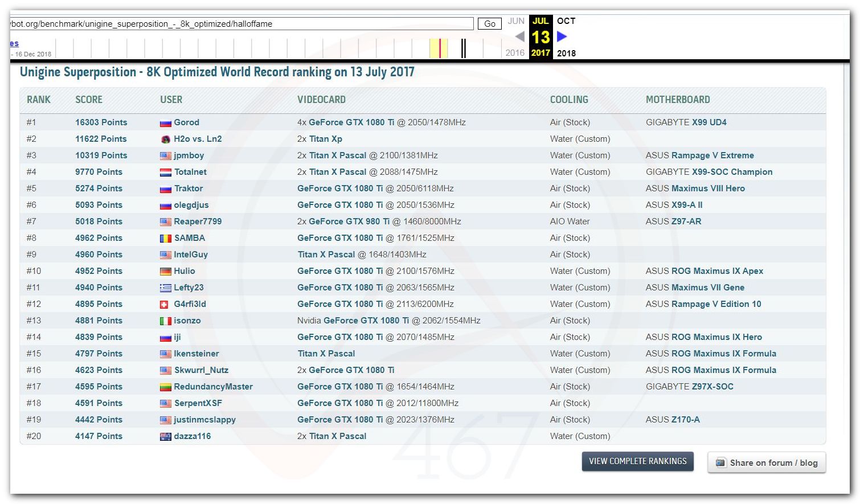Click the Russian flag beside iji

click(166, 338)
